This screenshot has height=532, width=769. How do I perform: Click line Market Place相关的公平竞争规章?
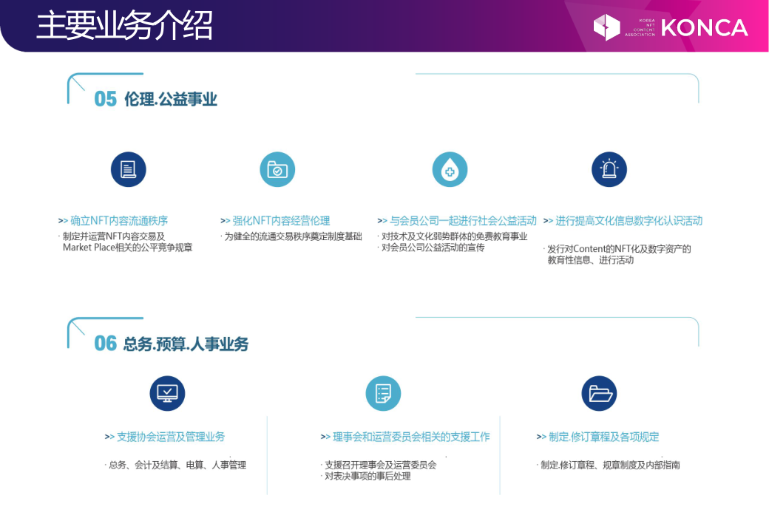click(127, 248)
